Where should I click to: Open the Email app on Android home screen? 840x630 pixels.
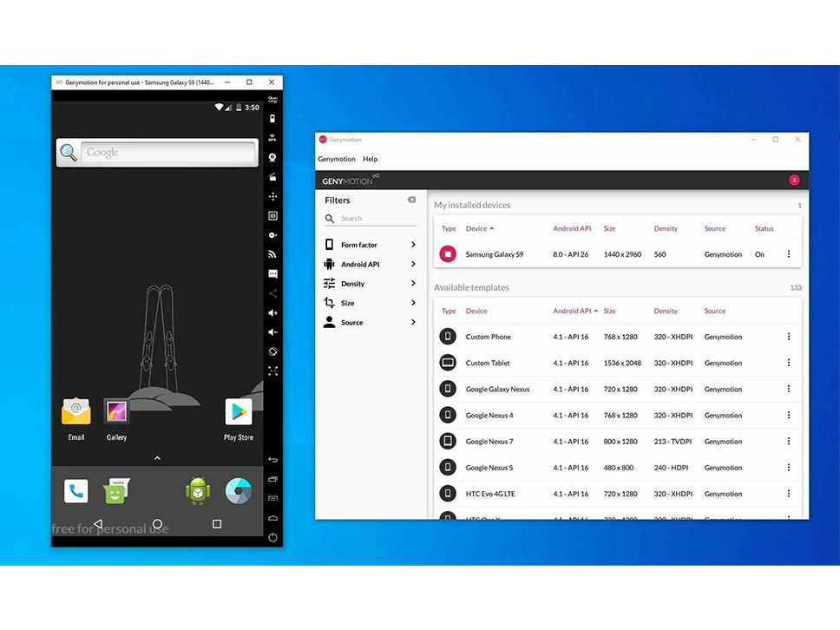[76, 420]
